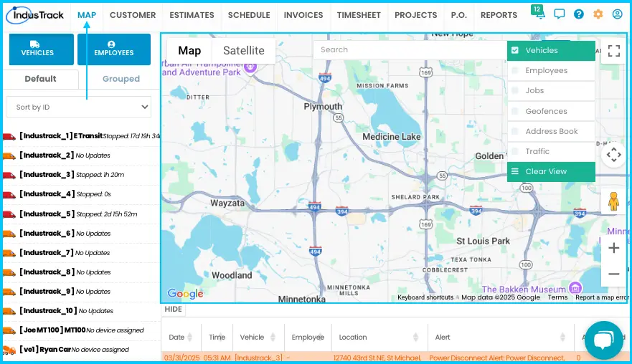
Task: Click the red truck icon for Industrack_1
Action: click(9, 136)
